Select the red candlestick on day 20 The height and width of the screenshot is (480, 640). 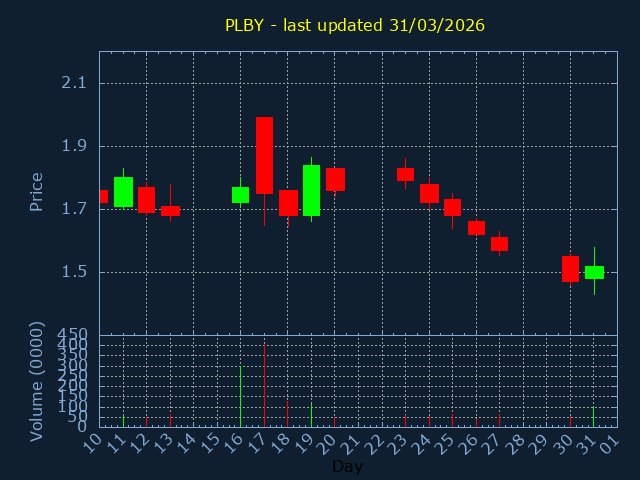click(x=335, y=179)
